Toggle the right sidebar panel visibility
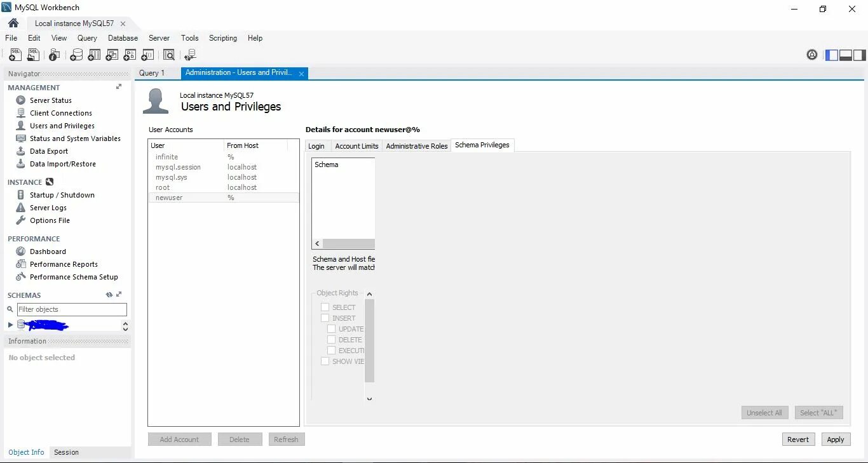This screenshot has width=868, height=463. [860, 55]
